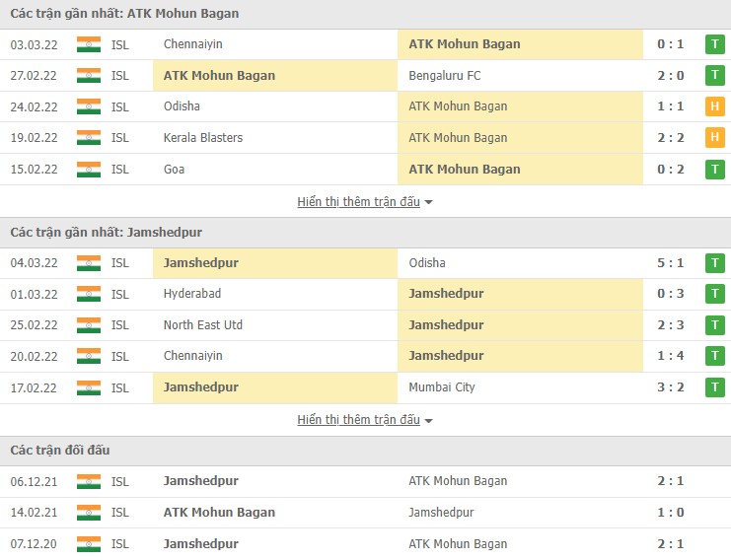The image size is (731, 560).
Task: Open the 5 : 1 Jamshedpur vs Odisha score
Action: (670, 263)
